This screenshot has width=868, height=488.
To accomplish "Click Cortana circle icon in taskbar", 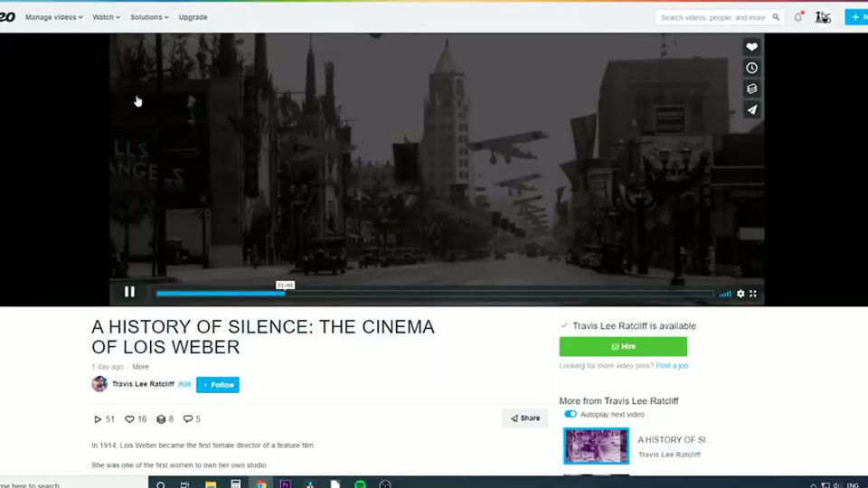I will point(161,484).
